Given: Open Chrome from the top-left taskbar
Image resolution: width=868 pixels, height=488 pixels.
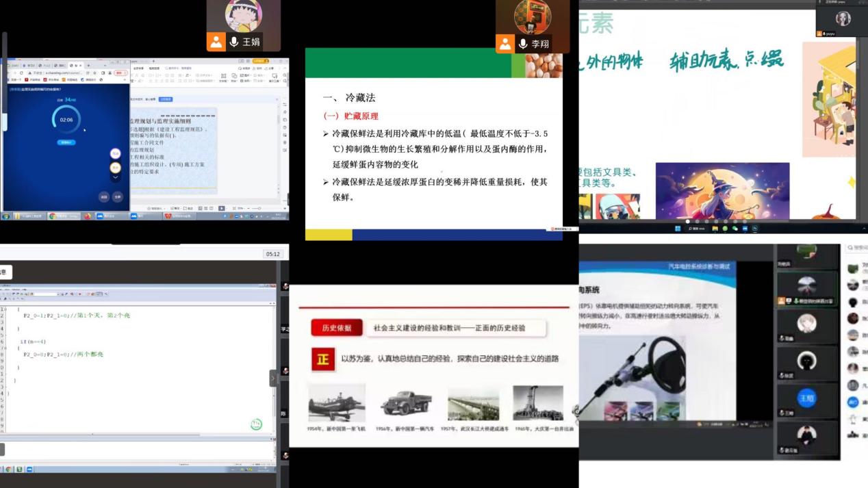Looking at the screenshot, I should (53, 216).
